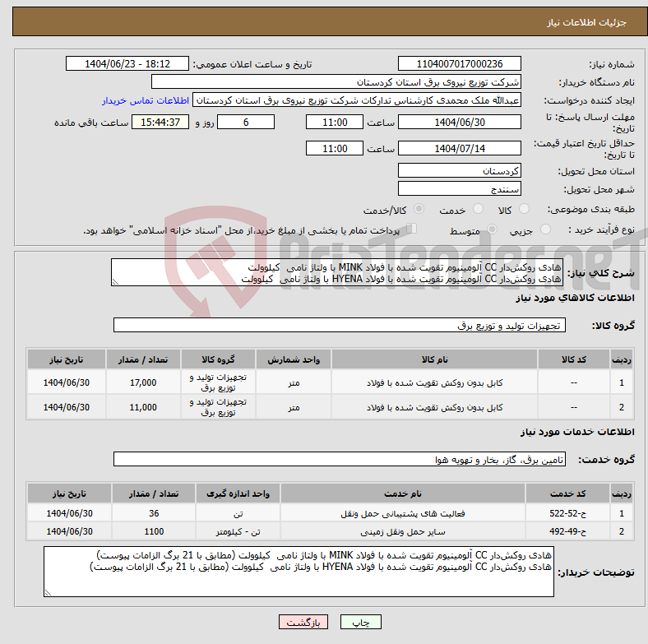This screenshot has height=644, width=648.
Task: Click the نام خدمت column header
Action: pos(402,493)
